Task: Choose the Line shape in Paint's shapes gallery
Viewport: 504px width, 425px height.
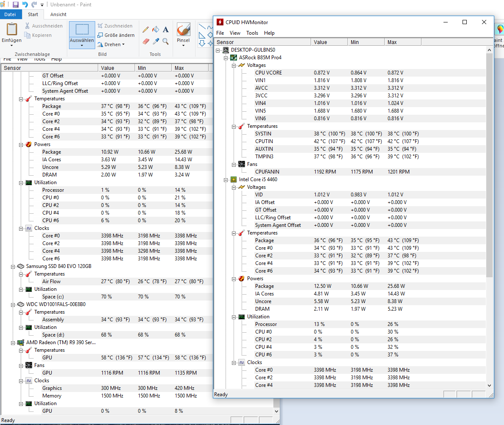Action: (x=202, y=27)
